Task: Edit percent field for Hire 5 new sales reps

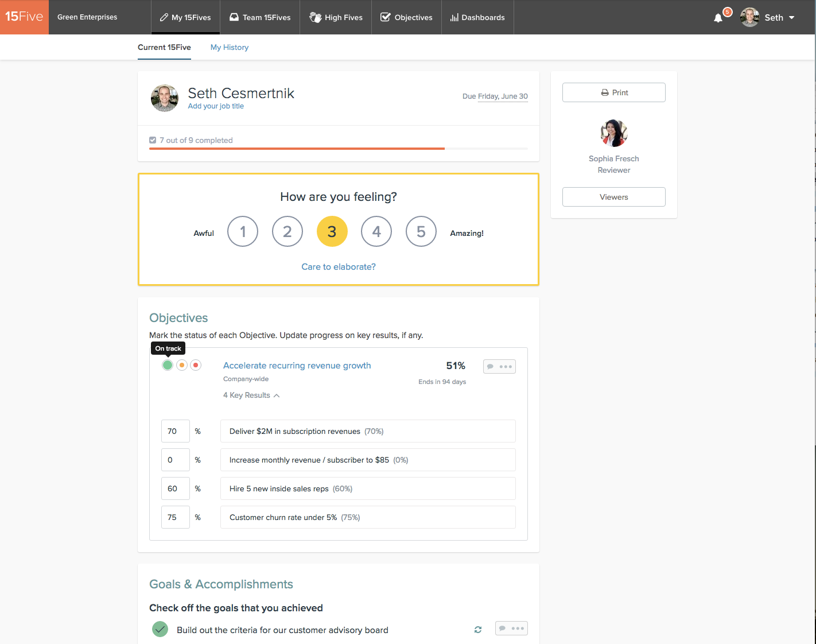Action: [176, 488]
